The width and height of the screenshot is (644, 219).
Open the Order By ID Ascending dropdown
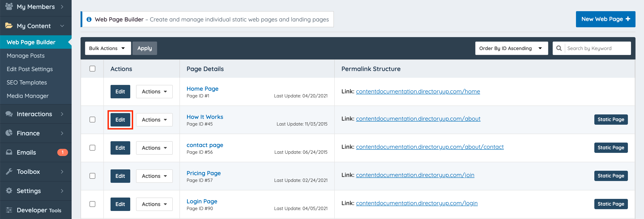click(x=511, y=48)
